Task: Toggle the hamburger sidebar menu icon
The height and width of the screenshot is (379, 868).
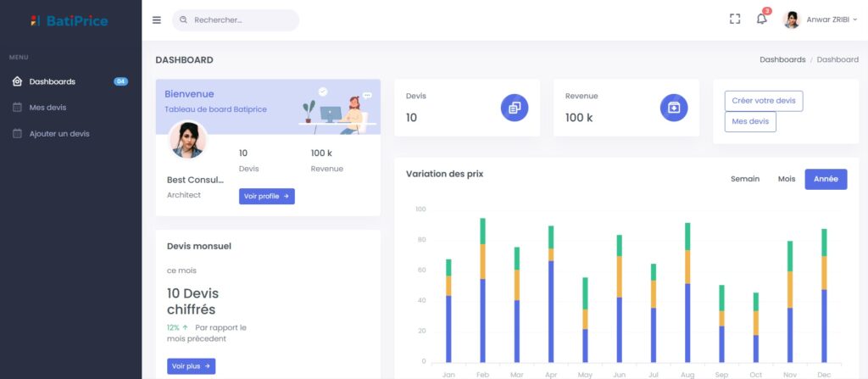Action: pyautogui.click(x=157, y=20)
